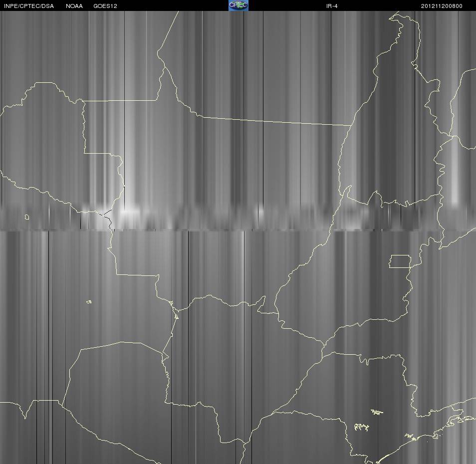Click the IR-4 channel label
Viewport: 476px width, 464px height.
tap(332, 6)
